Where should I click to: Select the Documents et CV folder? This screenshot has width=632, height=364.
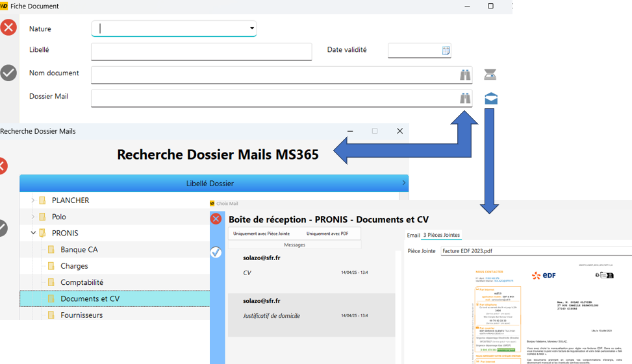pyautogui.click(x=115, y=298)
